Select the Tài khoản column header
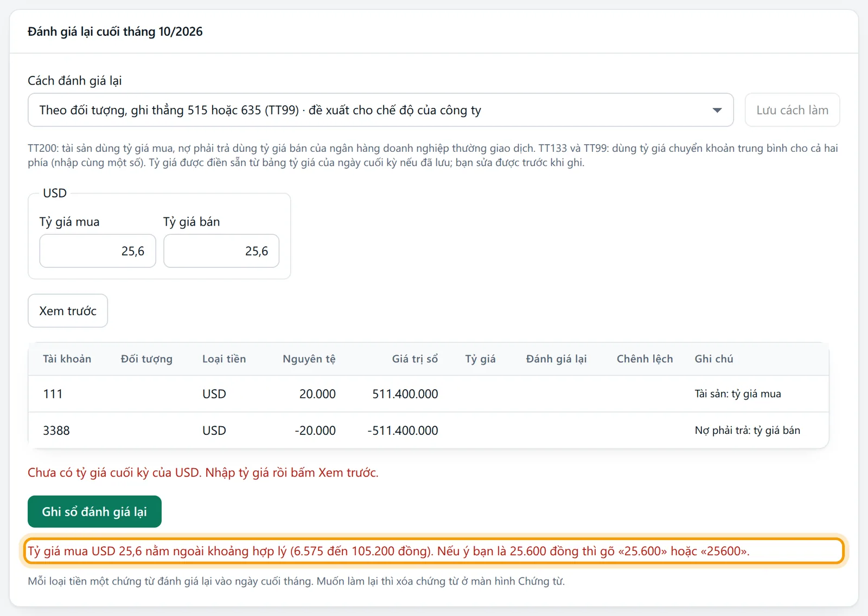Screen dimensions: 868x616 click(x=67, y=359)
